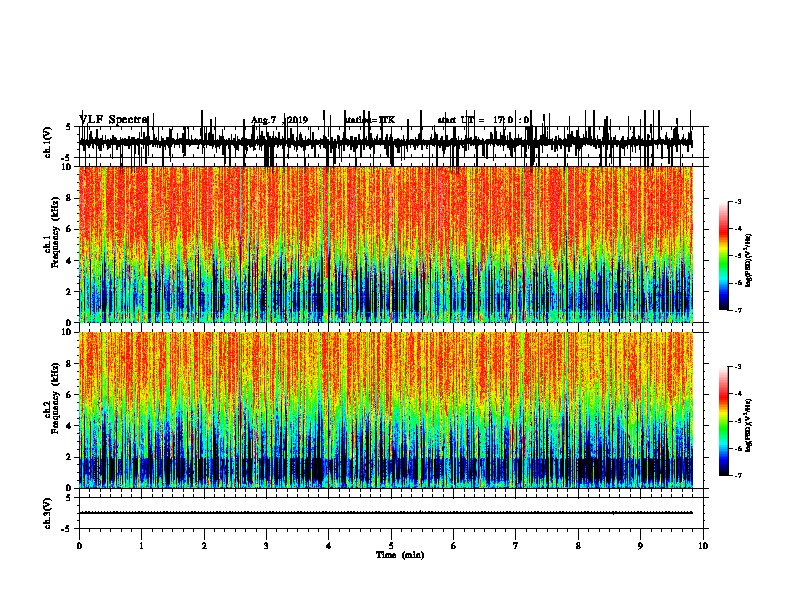This screenshot has width=792, height=612.
Task: Click the ch.1 spectrogram plot area
Action: [x=386, y=244]
